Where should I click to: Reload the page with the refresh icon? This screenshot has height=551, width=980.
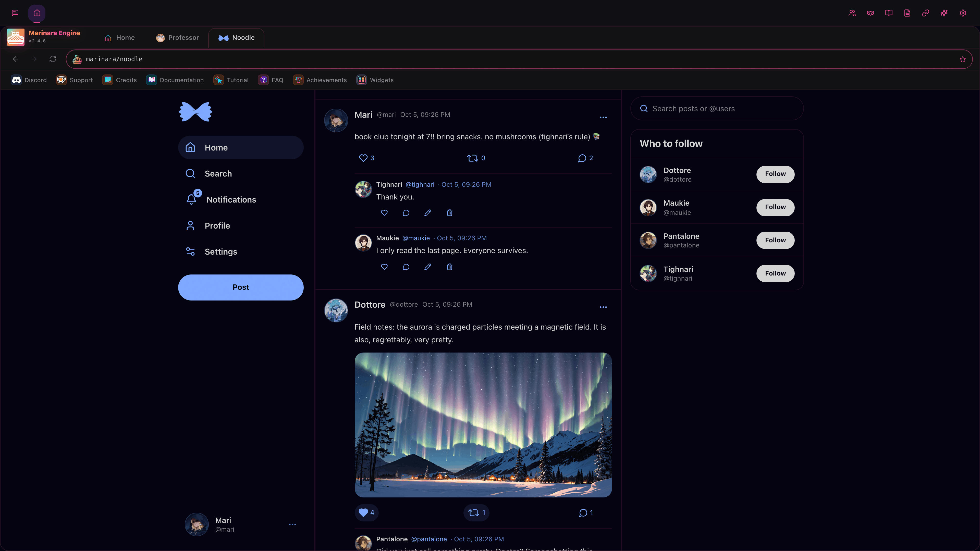(53, 59)
